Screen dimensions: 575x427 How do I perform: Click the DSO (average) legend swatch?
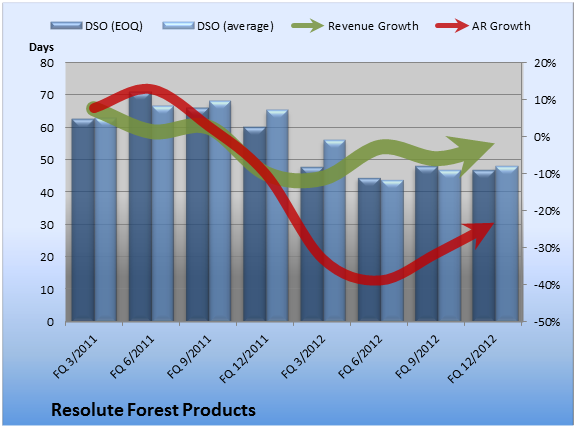(178, 25)
